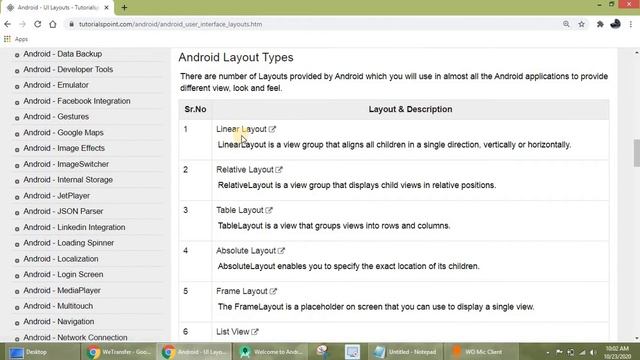Select the Android UI Layouts tab
This screenshot has height=360, width=640.
click(57, 7)
